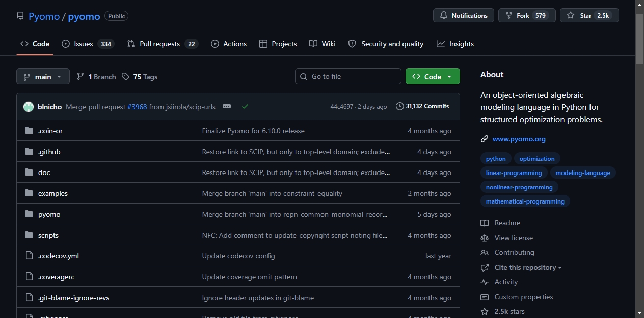The height and width of the screenshot is (318, 644).
Task: Click folder icon next to pyomo
Action: pyautogui.click(x=29, y=214)
